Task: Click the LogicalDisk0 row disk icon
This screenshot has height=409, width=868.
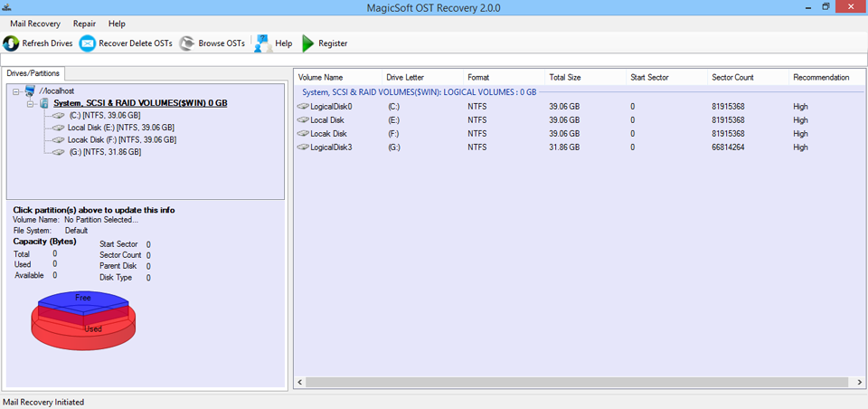Action: 304,107
